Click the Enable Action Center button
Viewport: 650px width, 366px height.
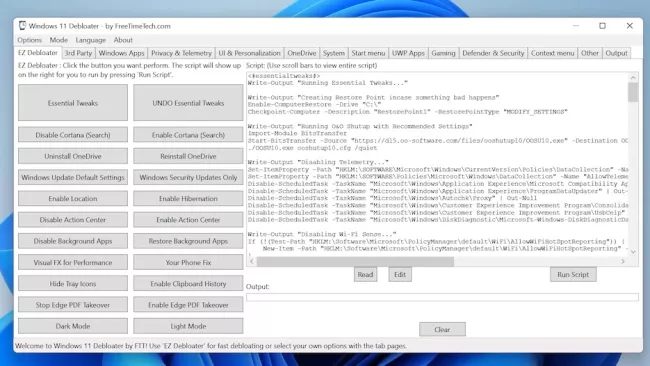click(188, 220)
